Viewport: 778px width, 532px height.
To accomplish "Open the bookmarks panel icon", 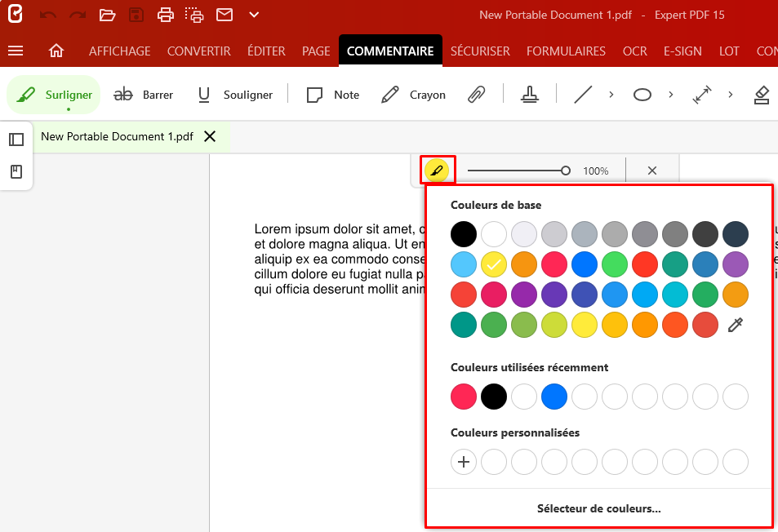I will [x=16, y=171].
